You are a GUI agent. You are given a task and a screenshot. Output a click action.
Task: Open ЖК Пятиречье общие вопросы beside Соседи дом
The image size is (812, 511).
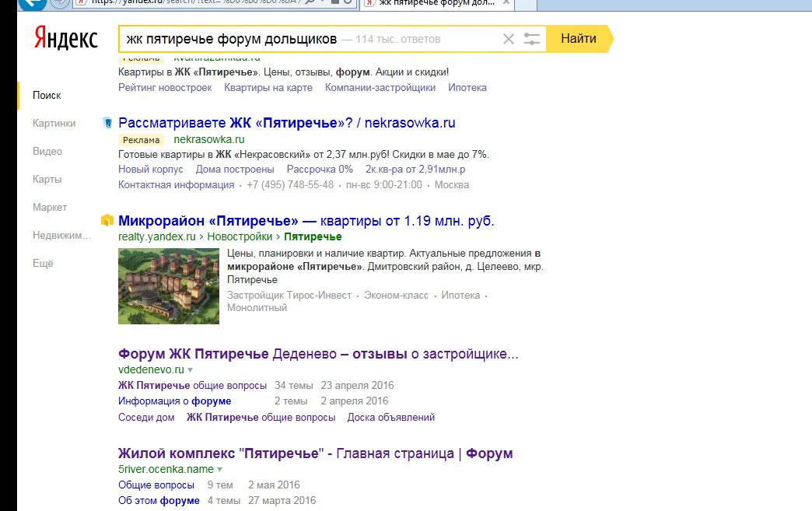coord(261,418)
